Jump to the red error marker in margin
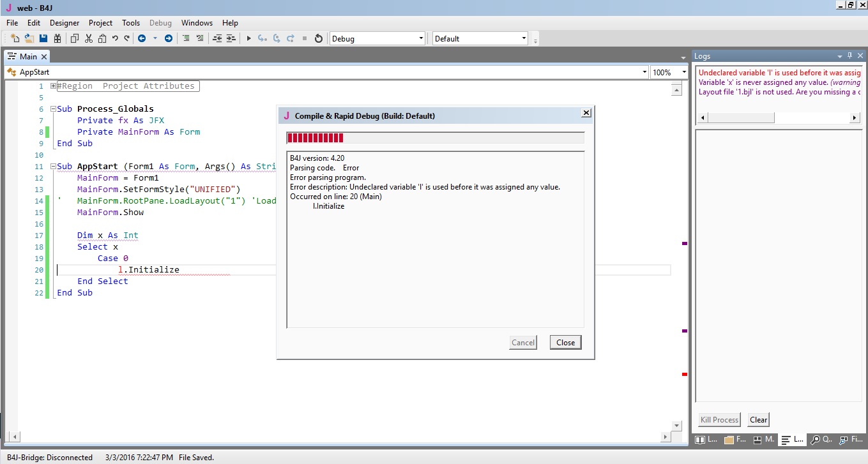The height and width of the screenshot is (464, 868). pyautogui.click(x=685, y=374)
